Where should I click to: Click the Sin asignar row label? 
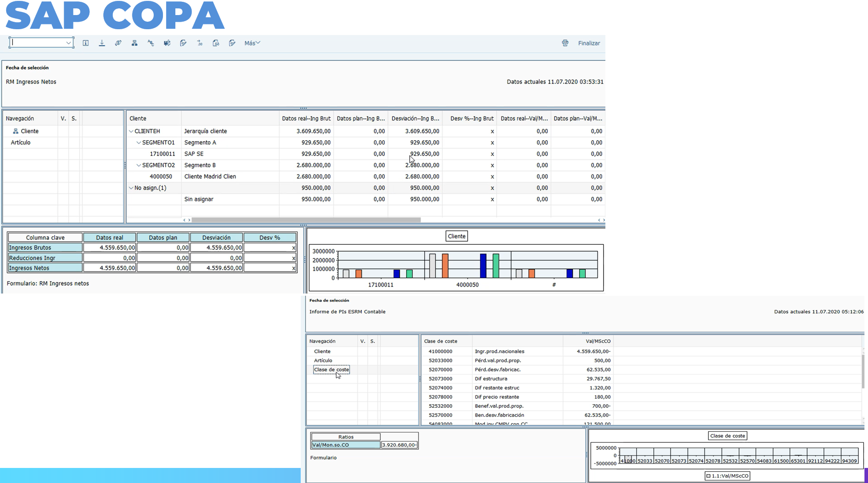coord(199,199)
